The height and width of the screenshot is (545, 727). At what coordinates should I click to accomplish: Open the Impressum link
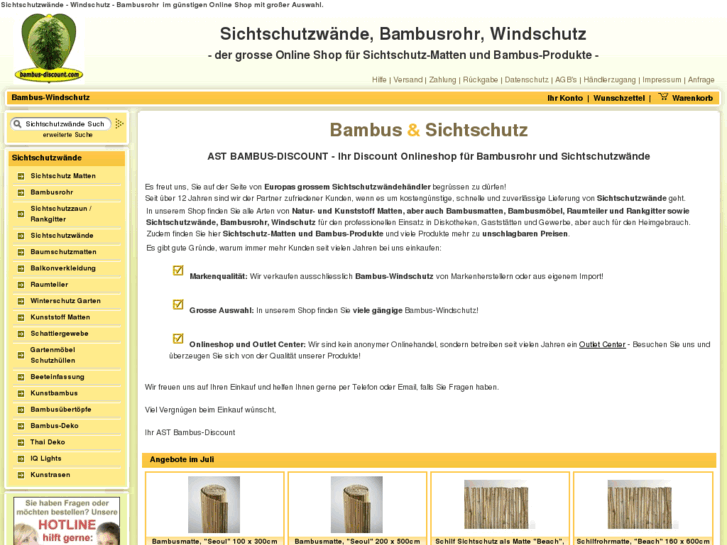pyautogui.click(x=662, y=80)
